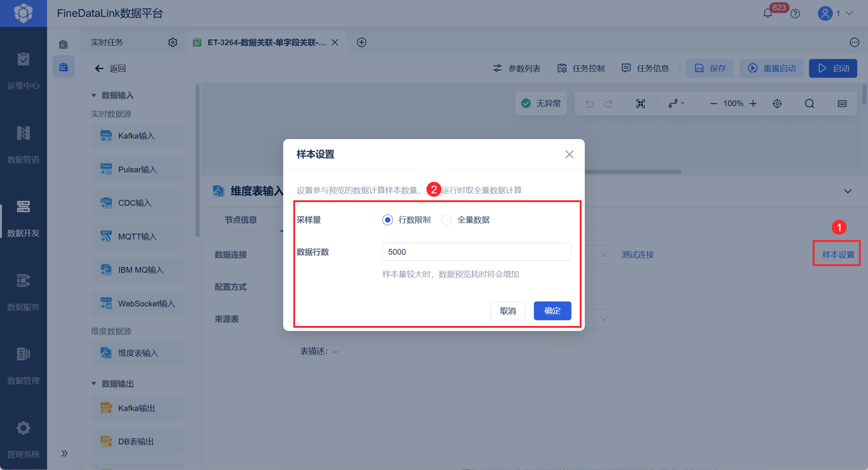868x470 pixels.
Task: Collapse the 数据输出 tree group
Action: point(94,384)
